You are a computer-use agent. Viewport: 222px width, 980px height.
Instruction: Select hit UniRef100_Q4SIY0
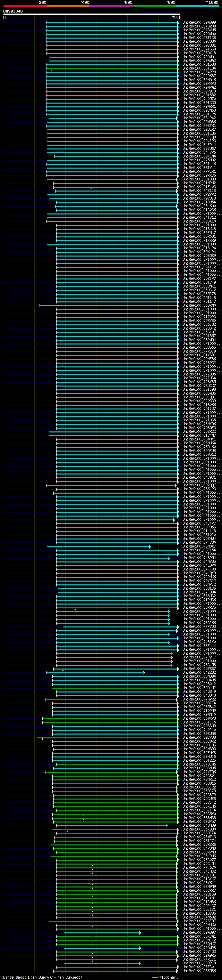199,642
